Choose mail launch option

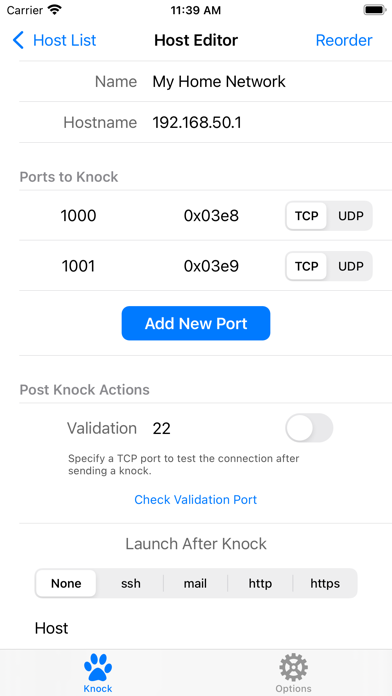tap(195, 583)
